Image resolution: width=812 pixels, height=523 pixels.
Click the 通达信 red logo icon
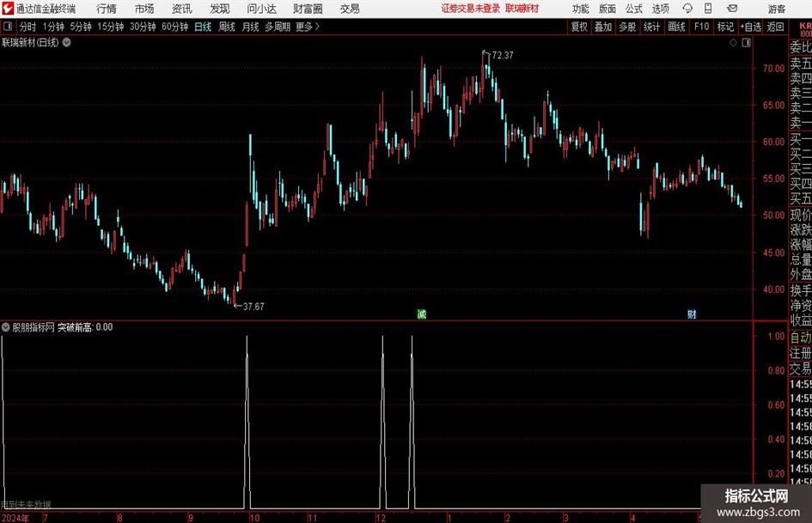coord(8,9)
